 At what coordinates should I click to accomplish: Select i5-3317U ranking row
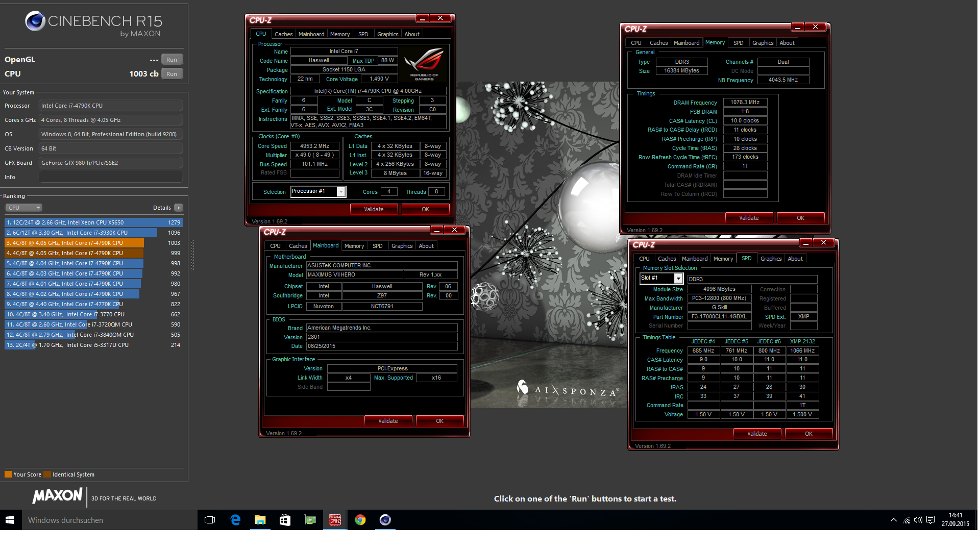tap(93, 345)
